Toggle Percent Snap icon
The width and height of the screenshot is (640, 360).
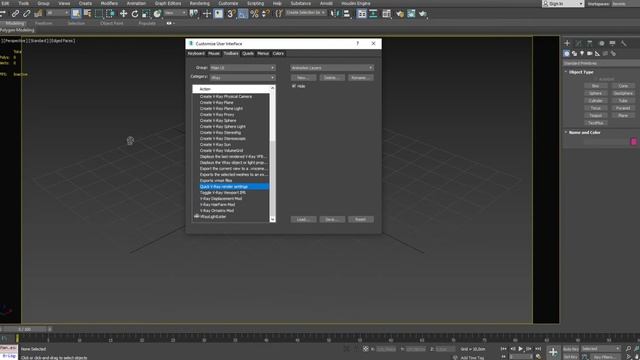pos(254,14)
